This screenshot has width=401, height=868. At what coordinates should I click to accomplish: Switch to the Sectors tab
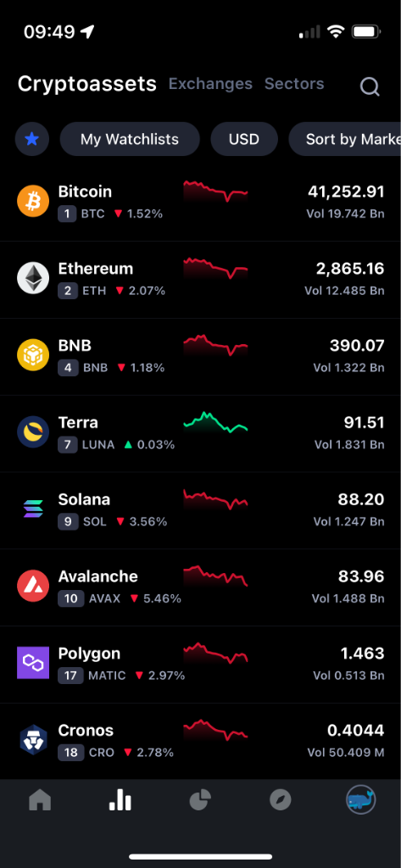(x=294, y=84)
